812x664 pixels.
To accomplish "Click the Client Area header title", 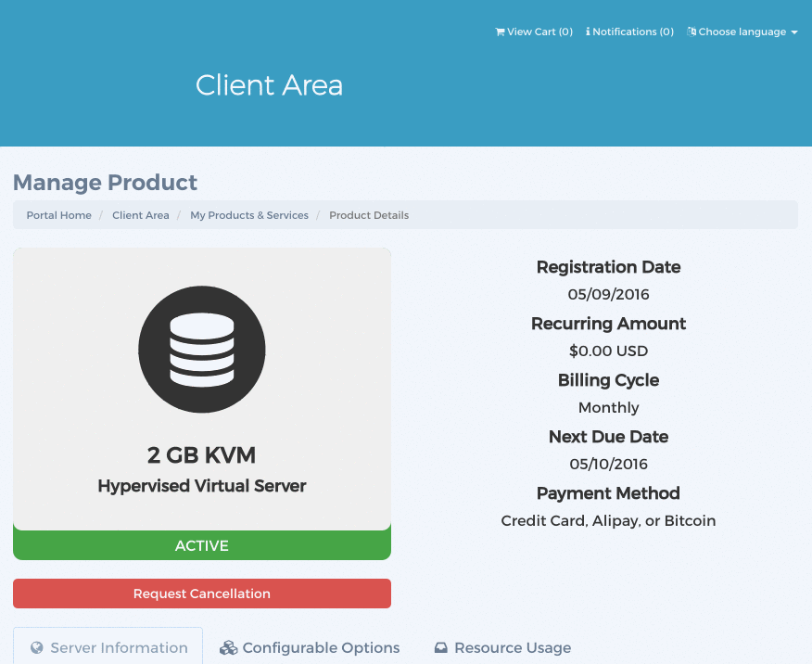I will (270, 85).
